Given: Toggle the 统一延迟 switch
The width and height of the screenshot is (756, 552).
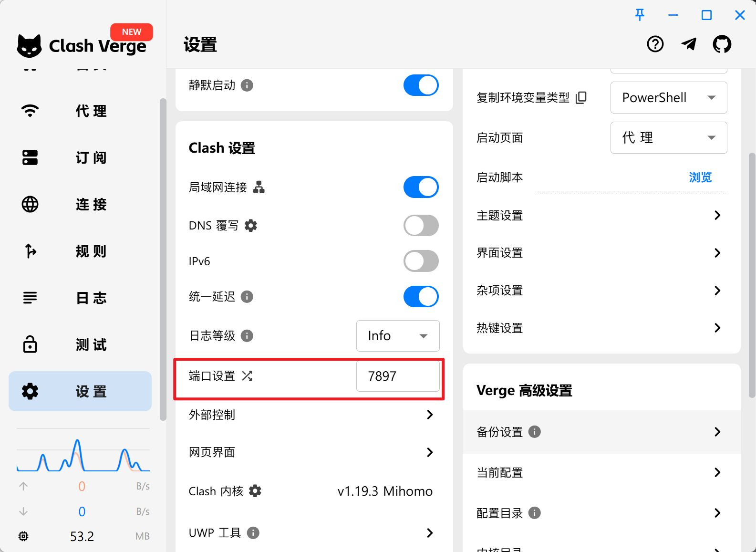Looking at the screenshot, I should [x=421, y=297].
